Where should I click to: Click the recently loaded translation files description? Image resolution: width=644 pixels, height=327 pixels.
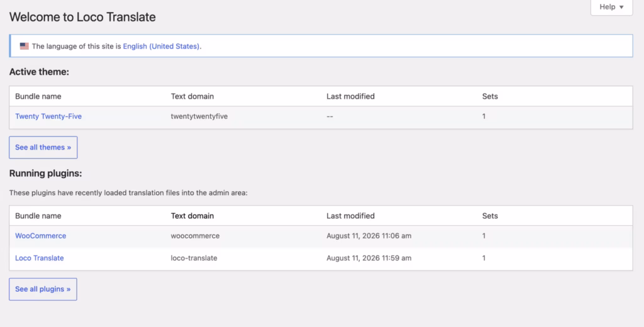click(128, 192)
